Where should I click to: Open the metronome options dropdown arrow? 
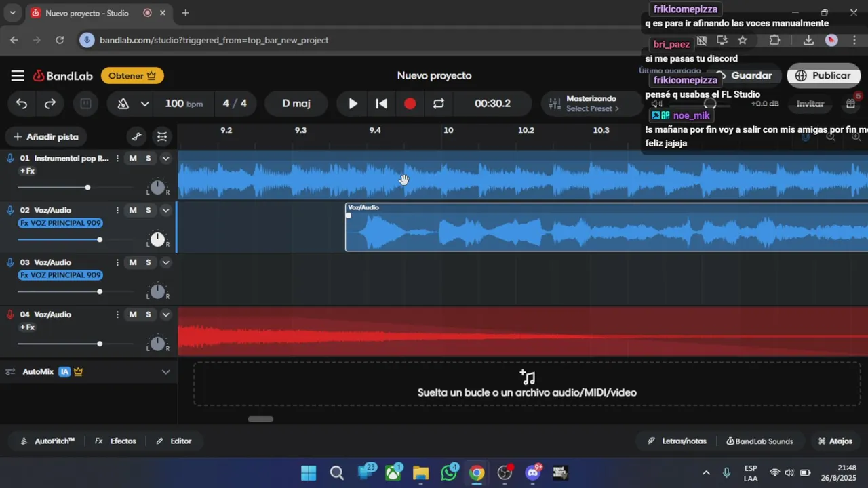(x=144, y=104)
